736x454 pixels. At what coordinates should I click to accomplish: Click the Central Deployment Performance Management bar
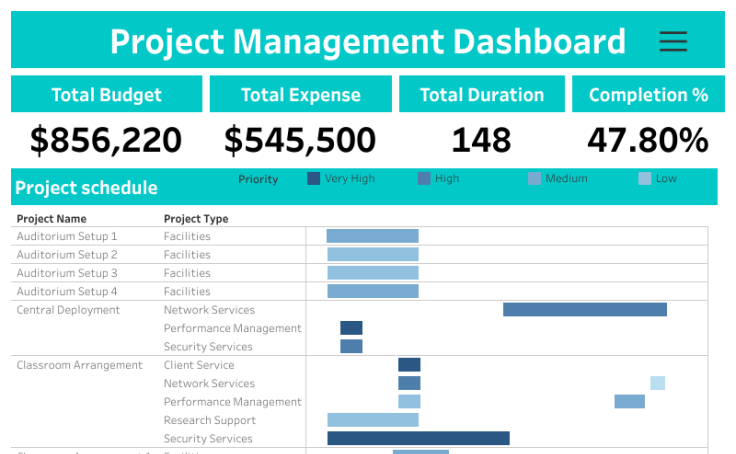point(351,328)
